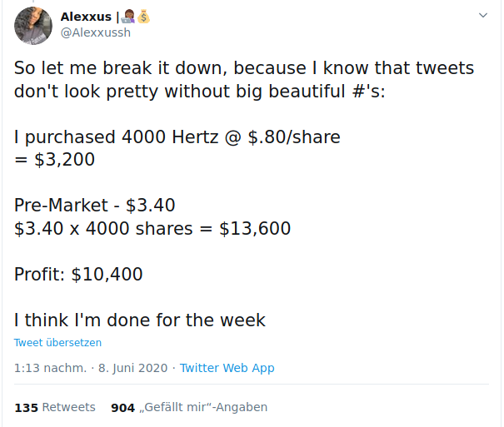504x427 pixels.
Task: Click the 'Pre-Market - $3.40' line
Action: tap(95, 205)
